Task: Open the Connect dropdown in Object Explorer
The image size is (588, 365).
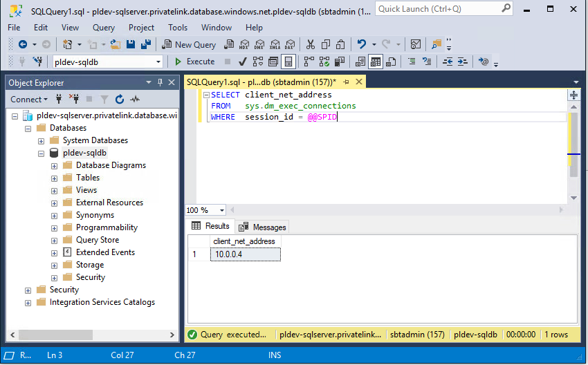Action: pyautogui.click(x=29, y=100)
